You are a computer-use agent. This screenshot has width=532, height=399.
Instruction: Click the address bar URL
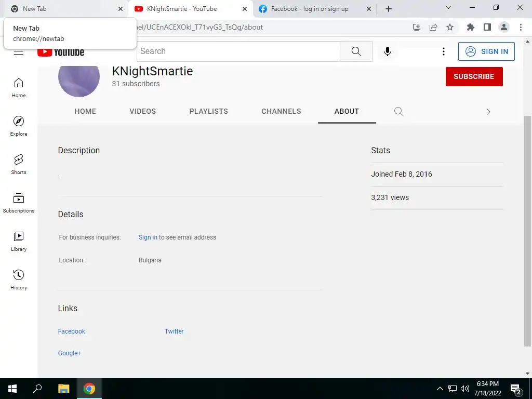(x=199, y=27)
